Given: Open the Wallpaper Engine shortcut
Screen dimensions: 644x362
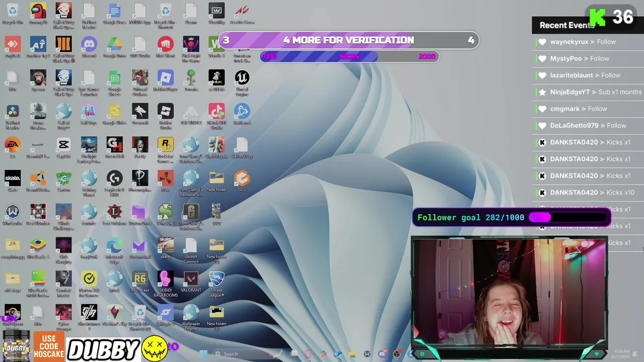Looking at the screenshot, I should click(191, 318).
